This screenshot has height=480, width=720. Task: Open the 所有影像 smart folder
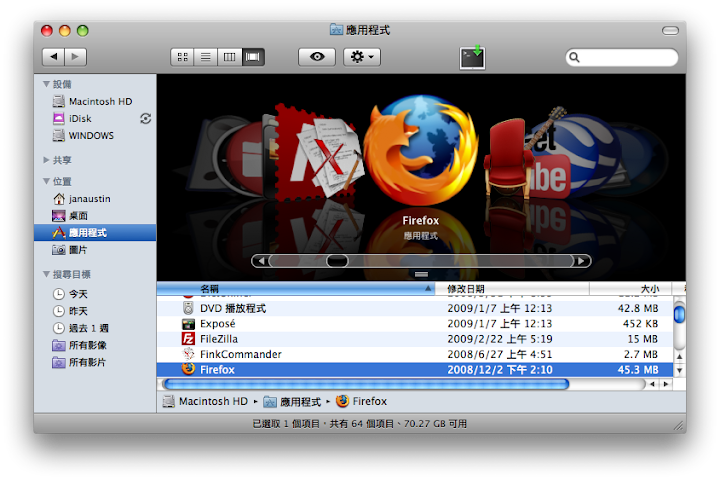pos(95,345)
